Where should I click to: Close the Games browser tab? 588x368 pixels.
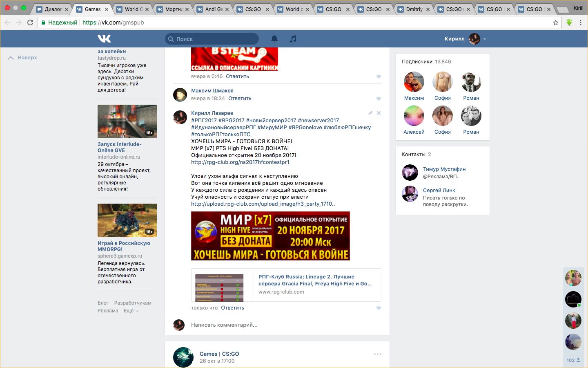pyautogui.click(x=107, y=9)
